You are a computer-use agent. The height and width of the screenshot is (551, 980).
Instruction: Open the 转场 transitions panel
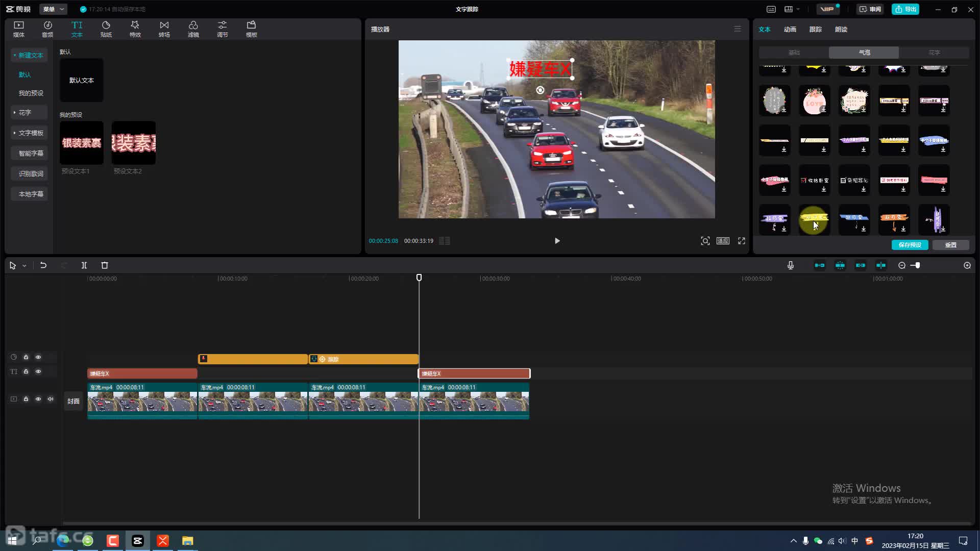(x=164, y=29)
